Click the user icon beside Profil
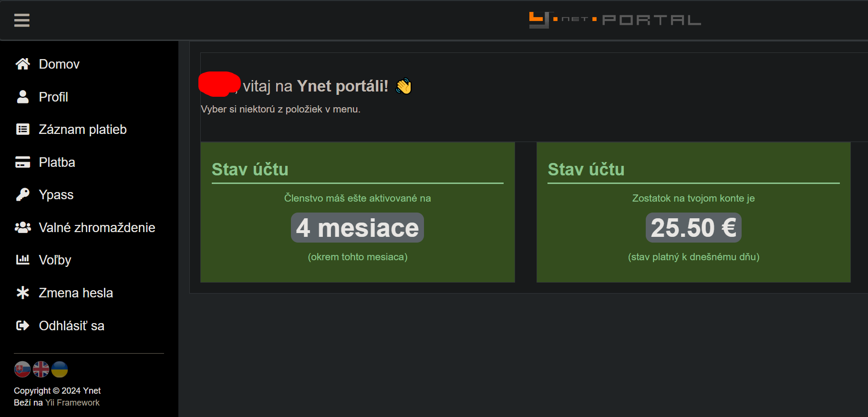This screenshot has height=417, width=868. 22,97
